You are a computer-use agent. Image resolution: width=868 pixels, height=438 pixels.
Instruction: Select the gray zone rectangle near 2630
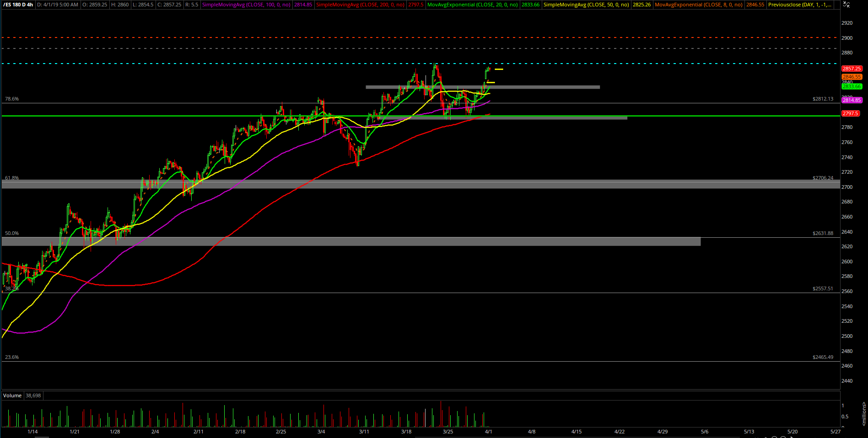click(x=351, y=241)
